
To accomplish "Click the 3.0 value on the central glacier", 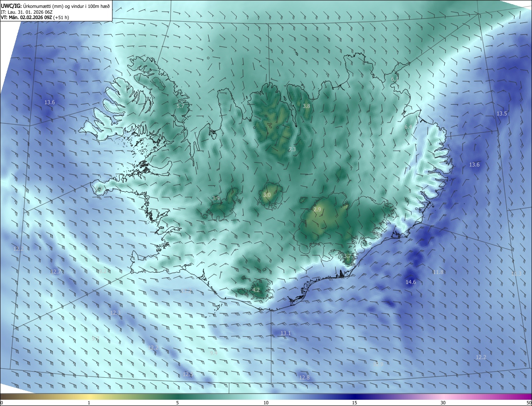I will (267, 195).
